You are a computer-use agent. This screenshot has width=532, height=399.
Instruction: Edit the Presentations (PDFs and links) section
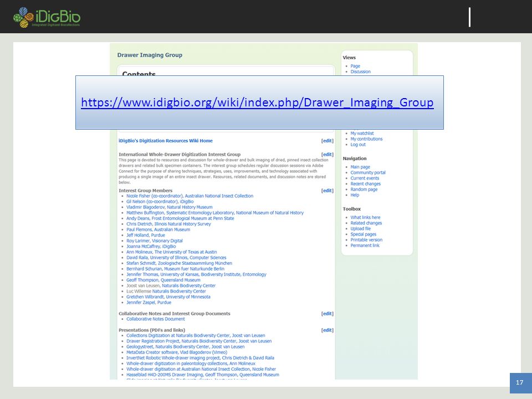click(328, 330)
